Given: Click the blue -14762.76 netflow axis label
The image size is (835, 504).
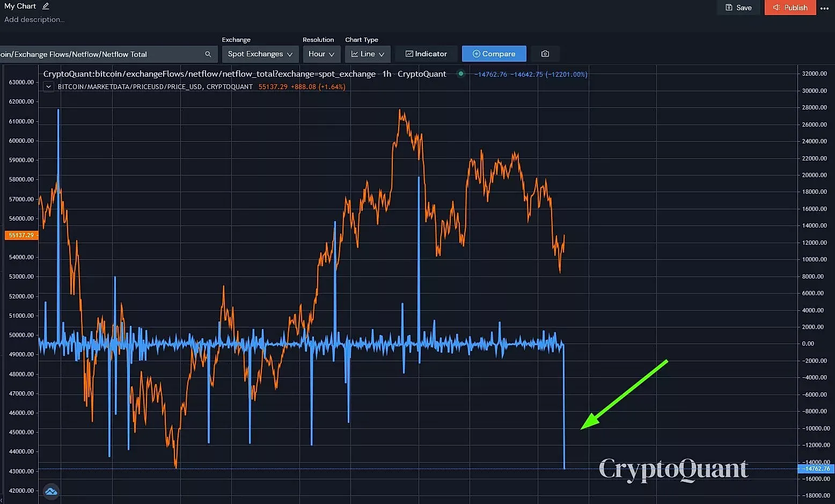Looking at the screenshot, I should coord(816,469).
